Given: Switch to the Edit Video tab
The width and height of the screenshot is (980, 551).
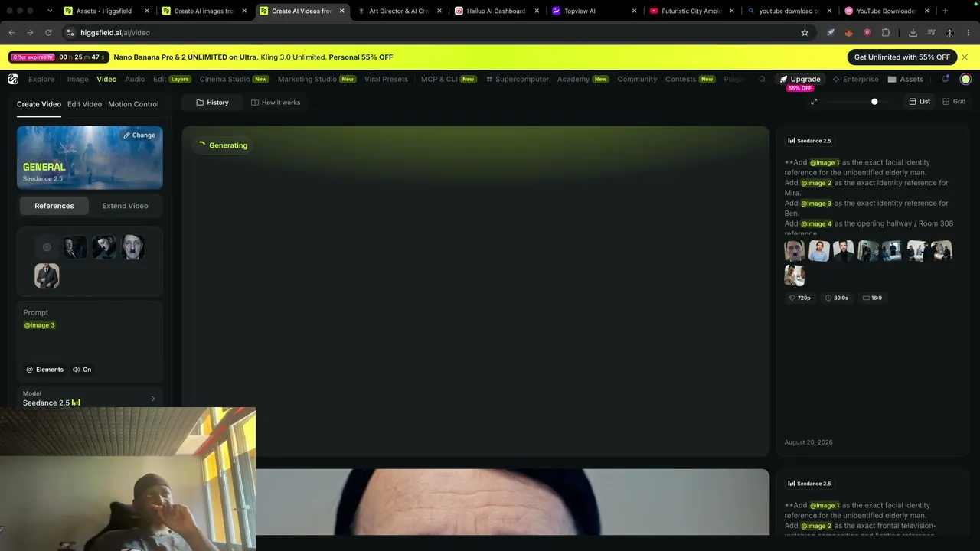Looking at the screenshot, I should (x=84, y=104).
